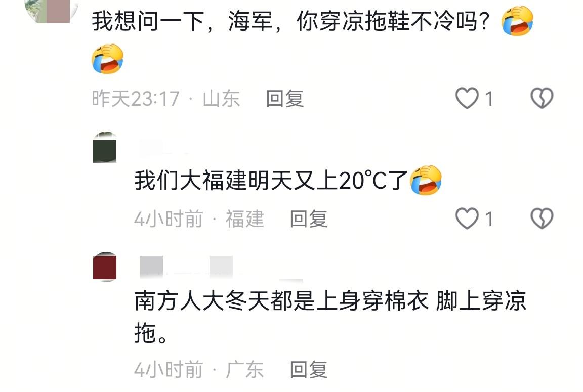Click 回复 under the Fujian reply
This screenshot has height=392, width=583.
click(309, 219)
